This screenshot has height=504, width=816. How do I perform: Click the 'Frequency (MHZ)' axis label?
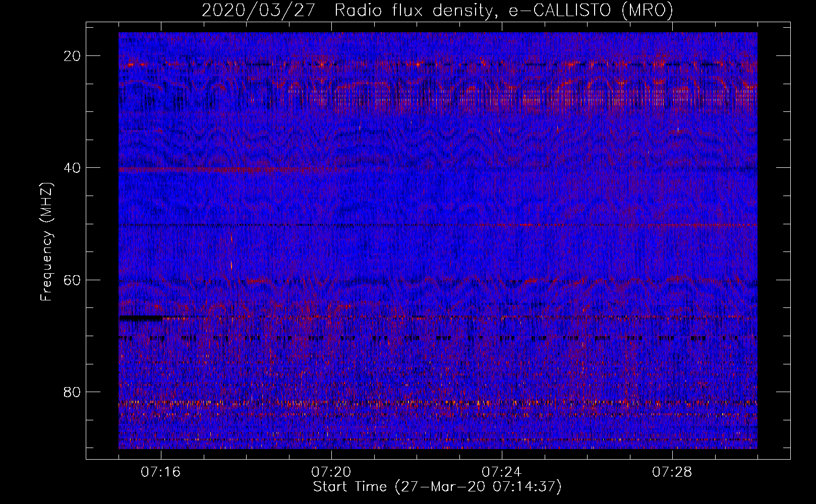pos(46,241)
